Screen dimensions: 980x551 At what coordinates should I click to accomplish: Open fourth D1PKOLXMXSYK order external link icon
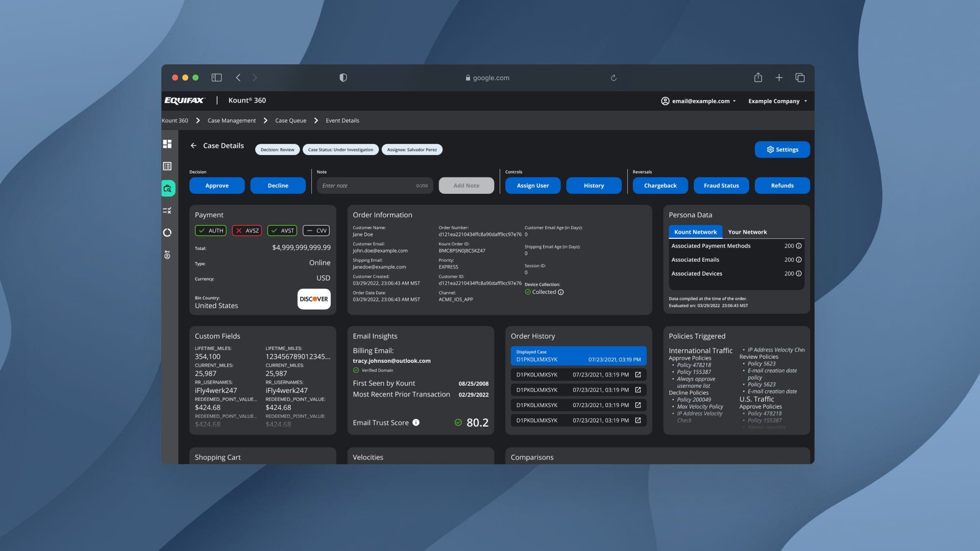pyautogui.click(x=638, y=420)
